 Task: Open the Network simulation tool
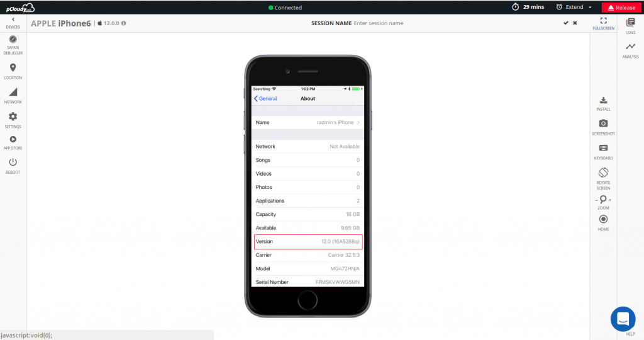click(x=13, y=96)
